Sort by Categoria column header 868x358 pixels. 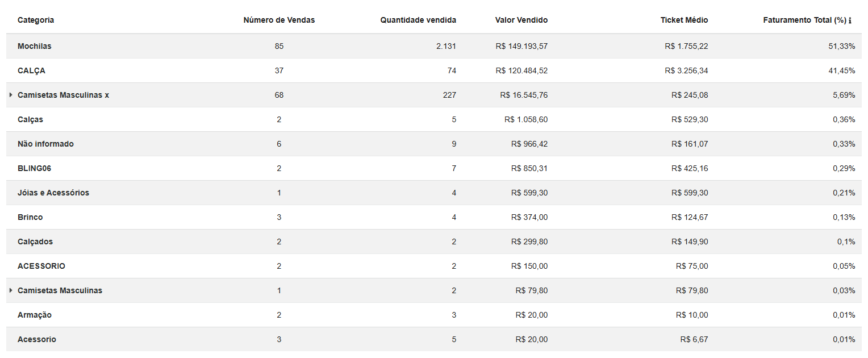click(x=36, y=20)
